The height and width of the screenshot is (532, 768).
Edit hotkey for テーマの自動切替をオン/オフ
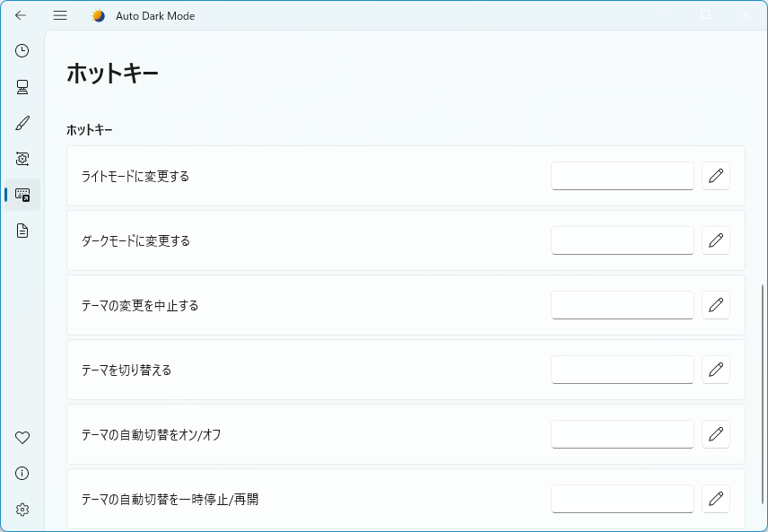tap(715, 434)
